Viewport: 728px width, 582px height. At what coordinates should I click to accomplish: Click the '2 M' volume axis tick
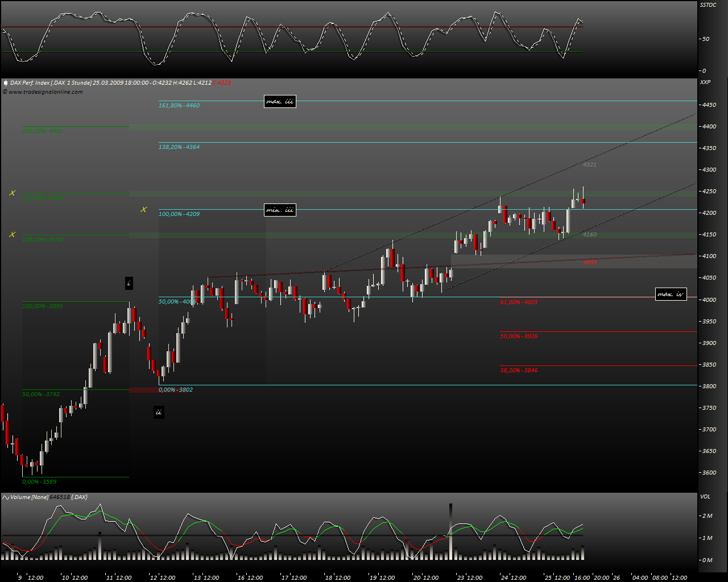(708, 516)
